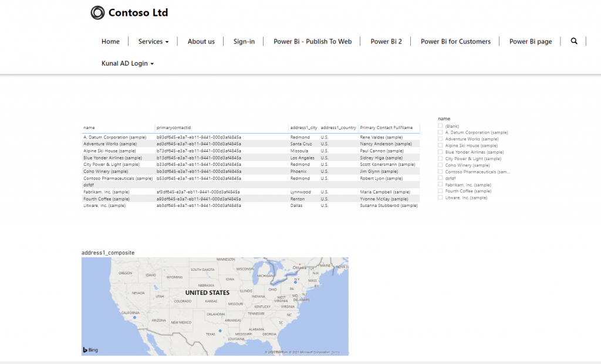
Task: Click the New York data point on map
Action: [x=295, y=282]
